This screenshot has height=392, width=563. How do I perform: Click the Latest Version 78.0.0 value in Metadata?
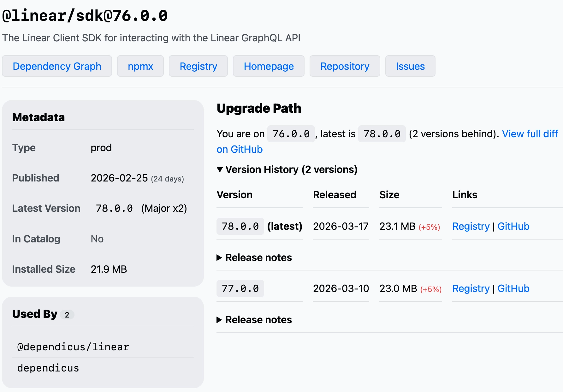click(114, 208)
